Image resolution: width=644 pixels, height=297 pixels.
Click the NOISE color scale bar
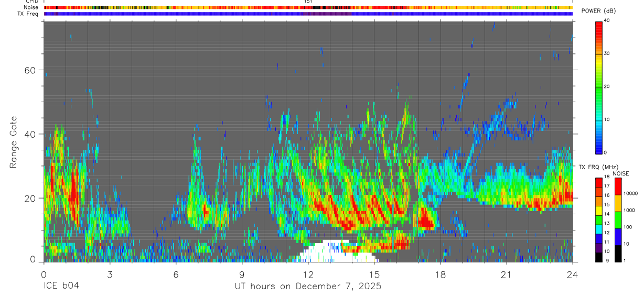point(618,219)
